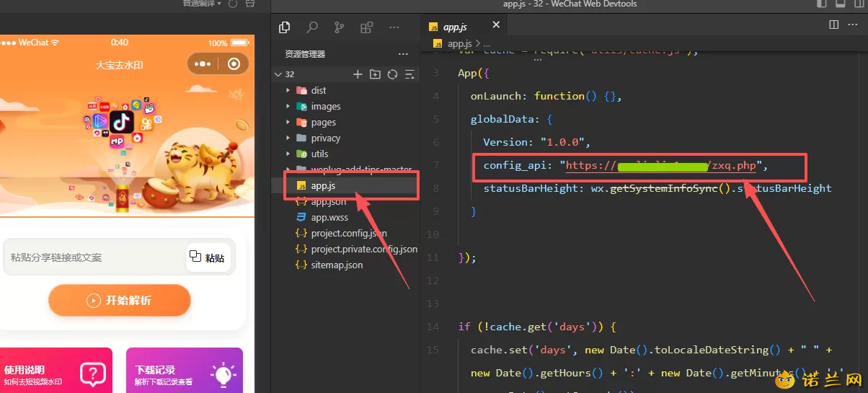The height and width of the screenshot is (393, 868).
Task: Split the editor view
Action: (x=834, y=25)
